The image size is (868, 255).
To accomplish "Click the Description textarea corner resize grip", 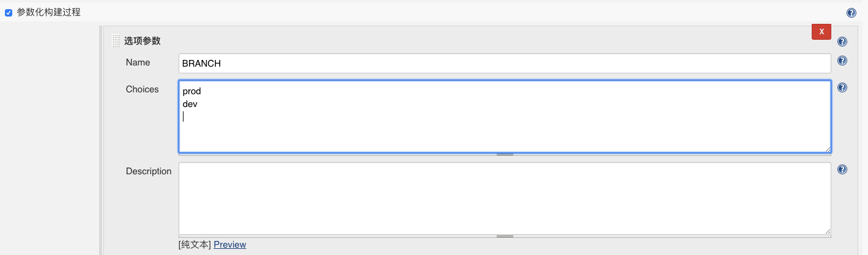I will (x=828, y=231).
